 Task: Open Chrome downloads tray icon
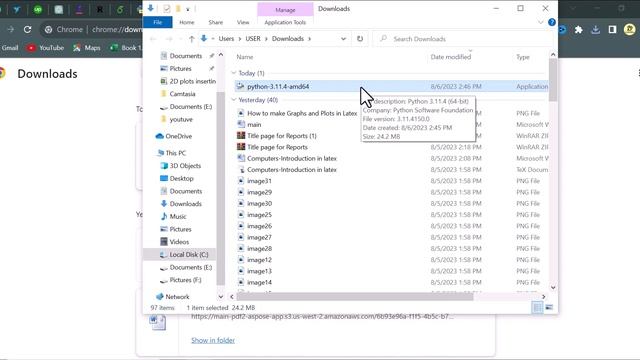596,29
